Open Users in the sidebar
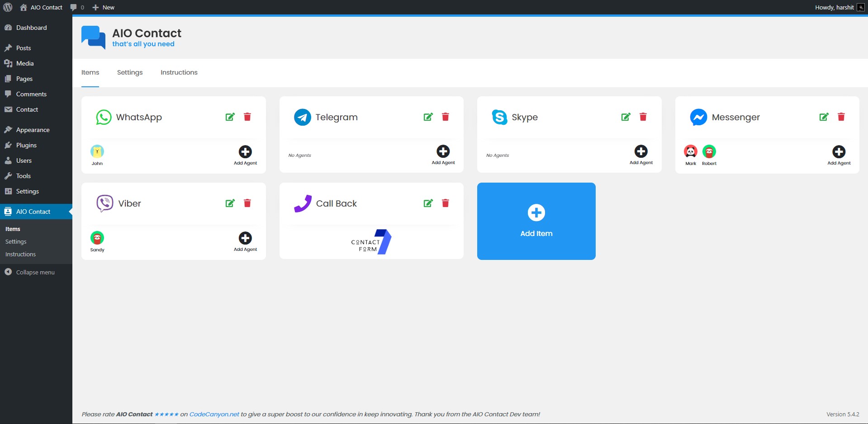This screenshot has width=868, height=424. (x=36, y=160)
